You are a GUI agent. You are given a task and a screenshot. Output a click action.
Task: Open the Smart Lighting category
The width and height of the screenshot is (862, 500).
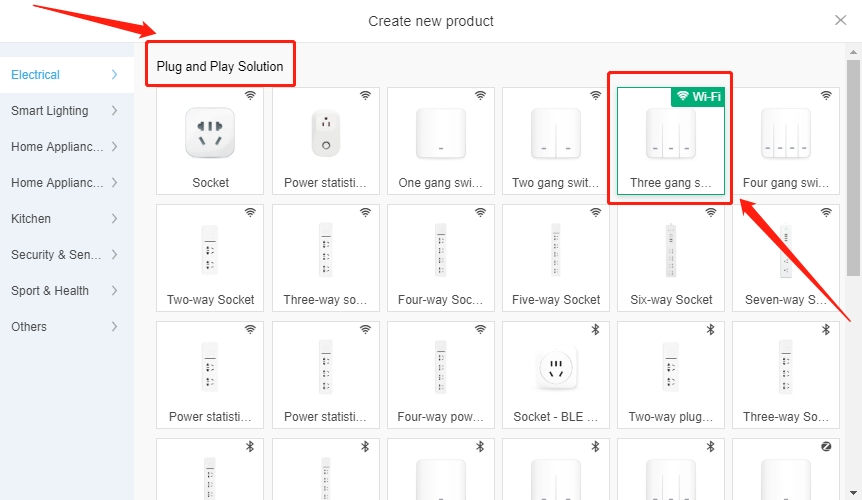click(67, 111)
